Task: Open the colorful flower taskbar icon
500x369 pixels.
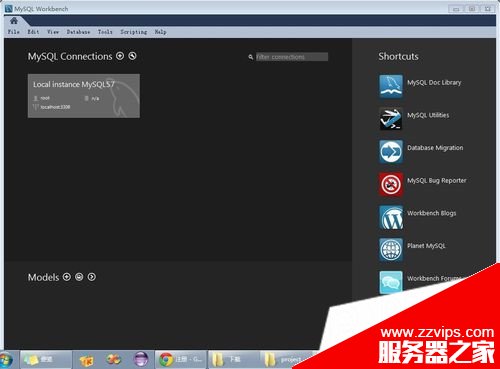Action: click(113, 360)
